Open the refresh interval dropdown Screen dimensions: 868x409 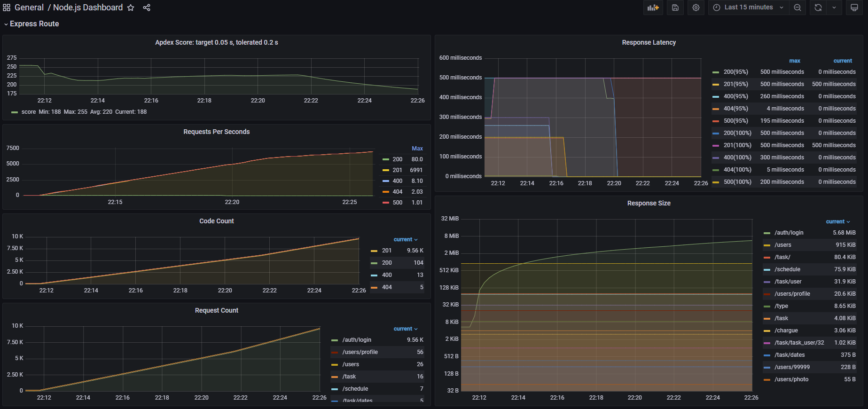(834, 8)
